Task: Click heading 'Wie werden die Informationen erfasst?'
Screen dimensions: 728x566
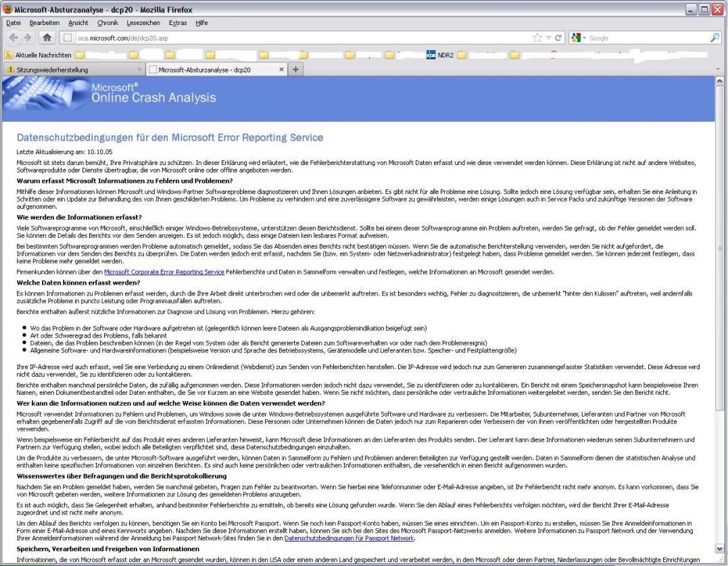Action: coord(79,217)
